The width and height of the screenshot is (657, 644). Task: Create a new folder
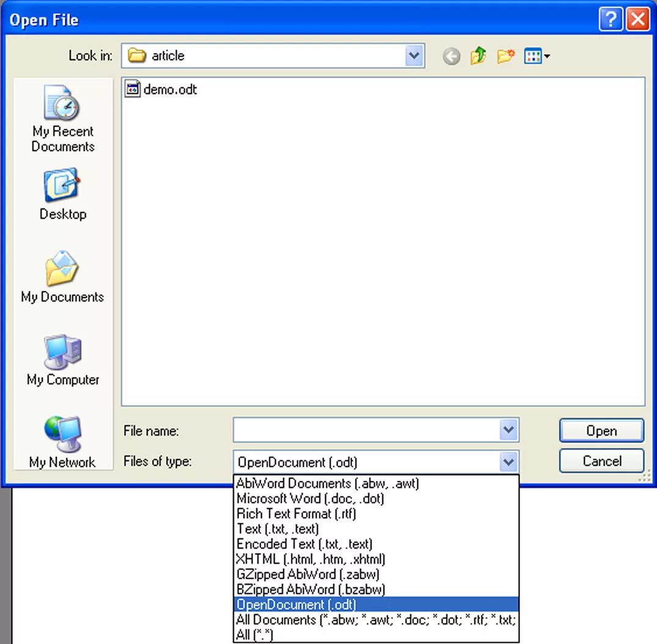(x=506, y=56)
